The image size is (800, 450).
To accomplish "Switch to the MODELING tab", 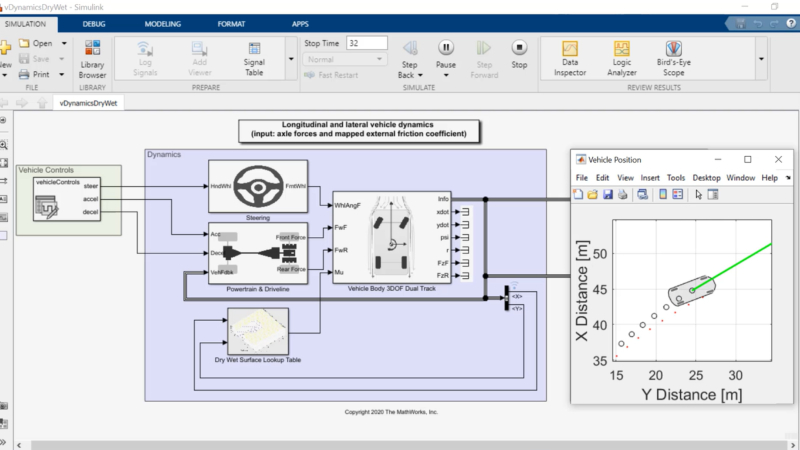I will point(163,24).
